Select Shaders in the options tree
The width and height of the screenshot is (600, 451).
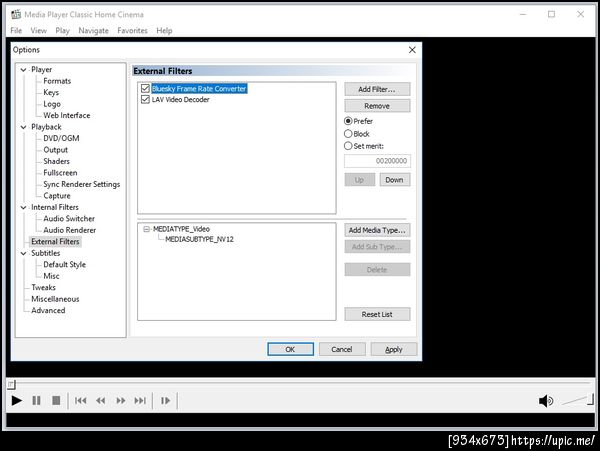[56, 161]
